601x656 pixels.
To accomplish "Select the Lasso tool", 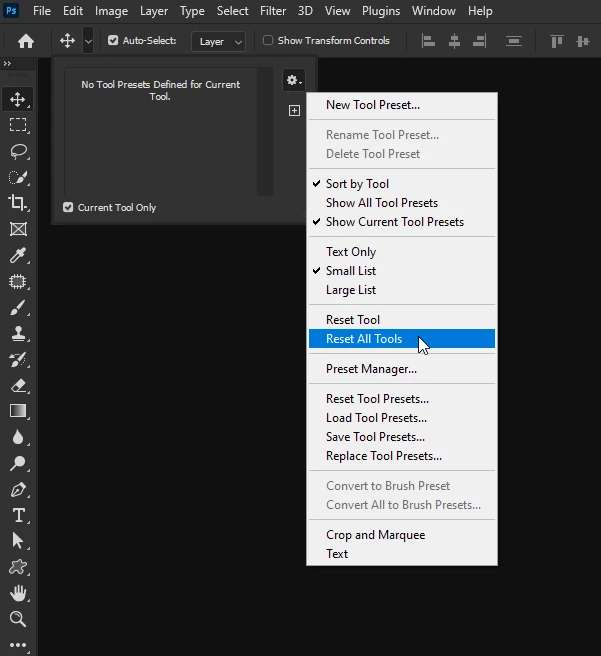I will [18, 151].
